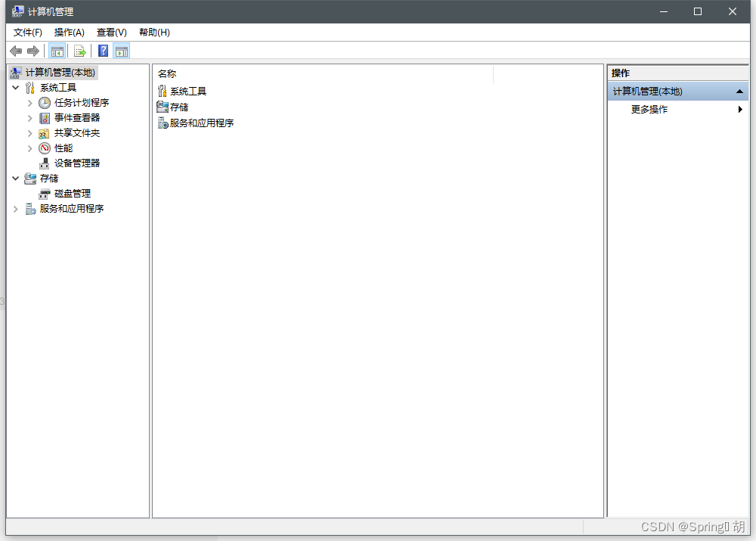756x541 pixels.
Task: Toggle show/hide action pane toolbar icon
Action: pos(122,51)
